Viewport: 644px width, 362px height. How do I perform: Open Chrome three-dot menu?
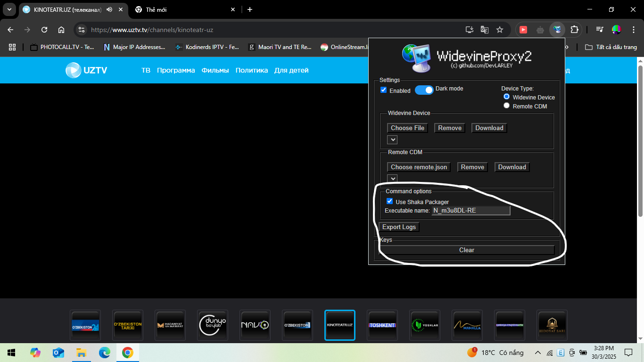633,30
